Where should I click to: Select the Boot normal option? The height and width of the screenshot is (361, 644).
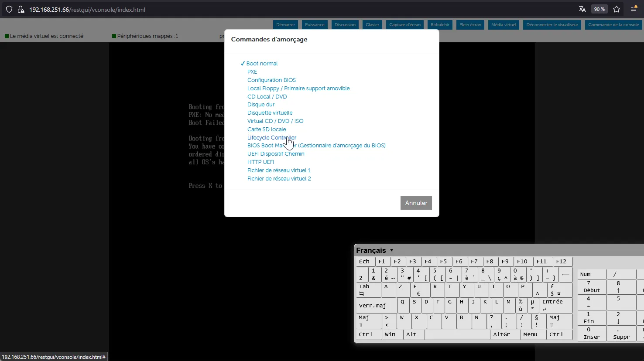[x=262, y=64]
